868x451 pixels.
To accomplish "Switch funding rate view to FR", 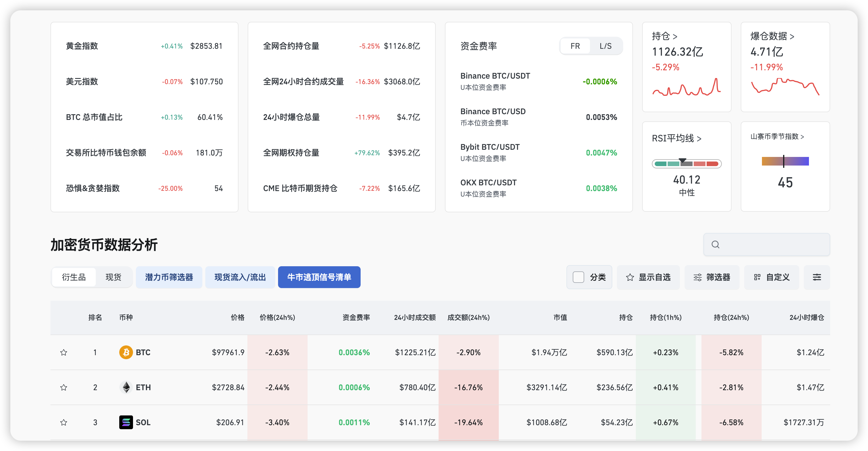I will [x=575, y=46].
